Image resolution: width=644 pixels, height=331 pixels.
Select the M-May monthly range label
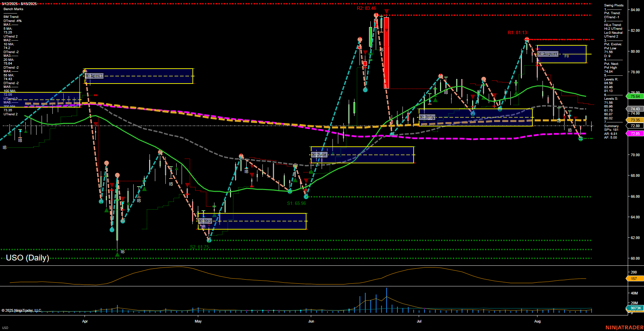point(205,221)
